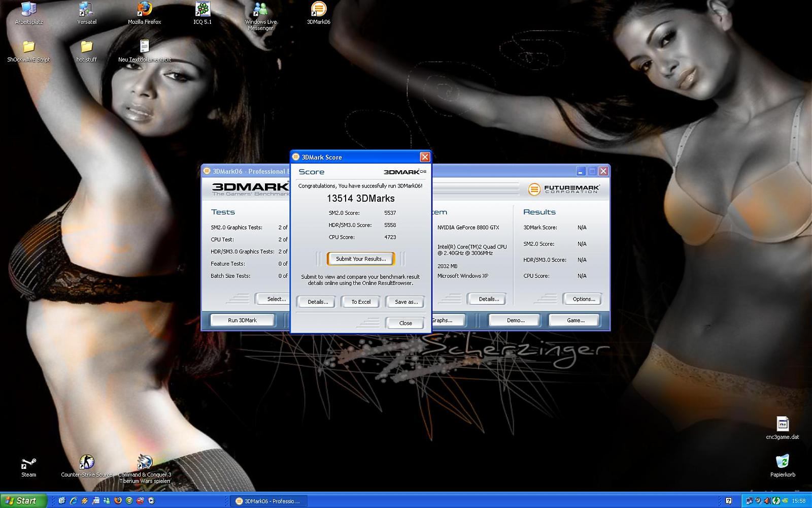
Task: Click the NVIDIA GeForce 8800 GTX text
Action: pyautogui.click(x=468, y=228)
